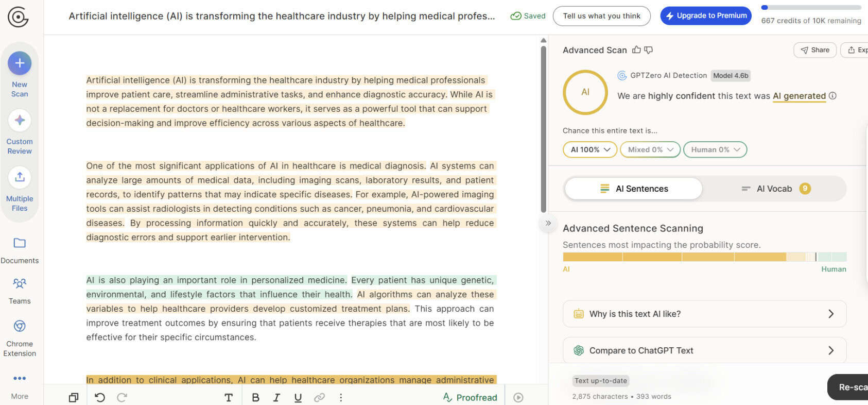Open the Chrome Extension sidebar icon
This screenshot has height=405, width=868.
20,326
